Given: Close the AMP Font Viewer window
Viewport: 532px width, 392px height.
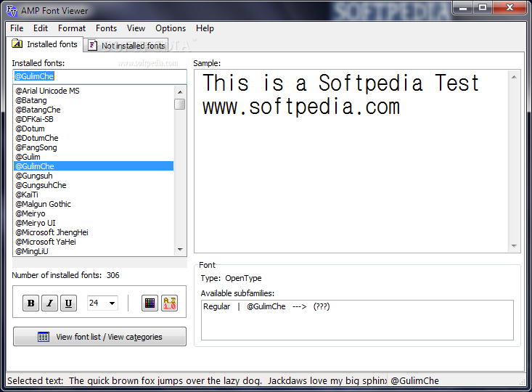Looking at the screenshot, I should pyautogui.click(x=510, y=8).
